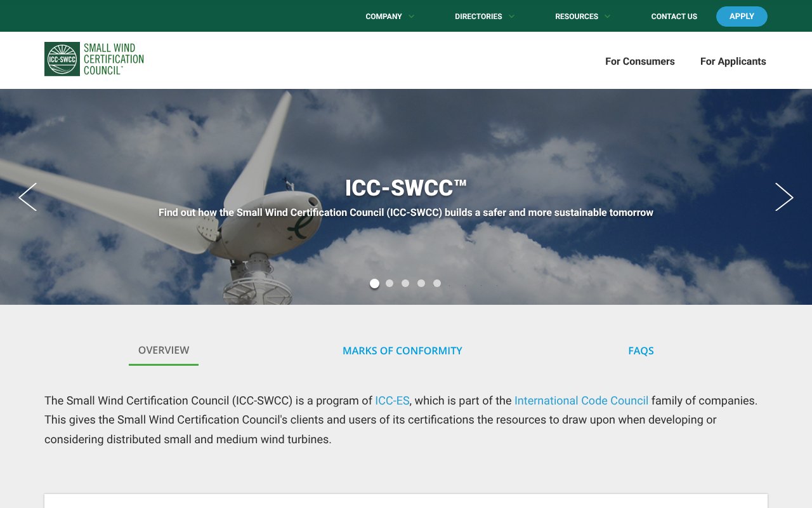Image resolution: width=812 pixels, height=508 pixels.
Task: Select the OVERVIEW tab
Action: click(x=163, y=350)
